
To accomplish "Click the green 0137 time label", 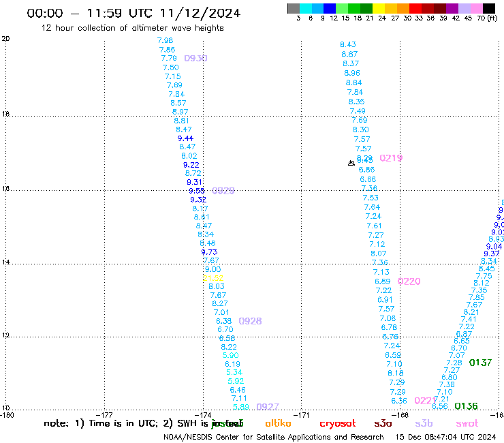I will 481,363.
